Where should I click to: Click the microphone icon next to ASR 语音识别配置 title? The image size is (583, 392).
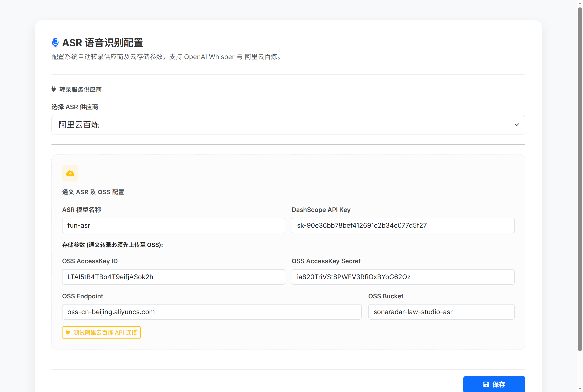pos(55,43)
